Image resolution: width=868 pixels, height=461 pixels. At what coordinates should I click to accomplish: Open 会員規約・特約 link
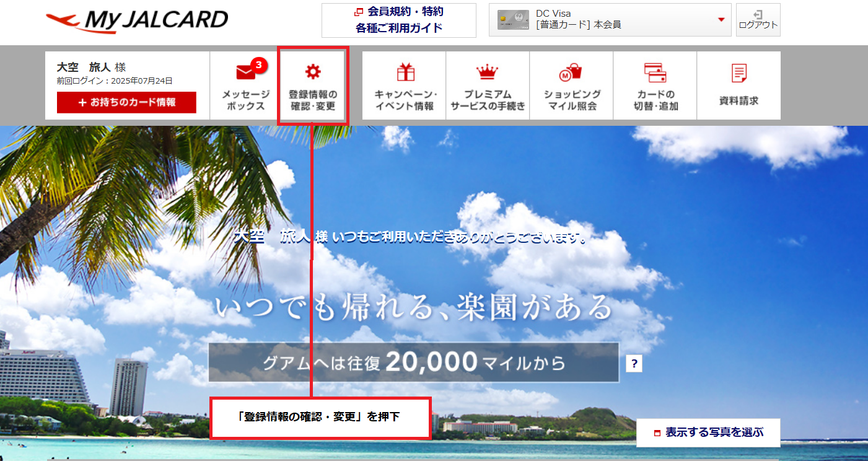pyautogui.click(x=399, y=12)
